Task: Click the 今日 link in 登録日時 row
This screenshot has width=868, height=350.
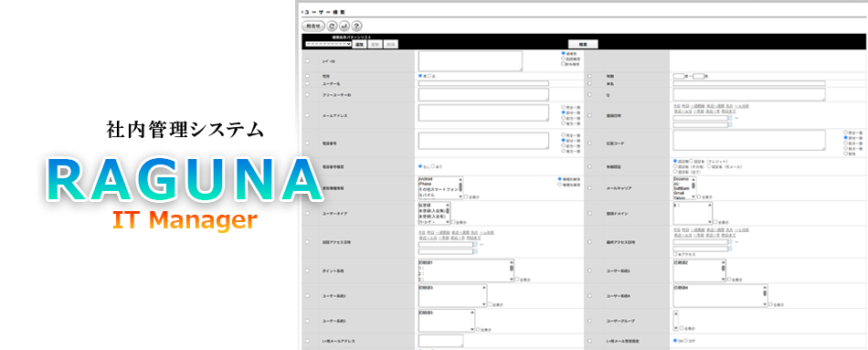Action: click(676, 105)
